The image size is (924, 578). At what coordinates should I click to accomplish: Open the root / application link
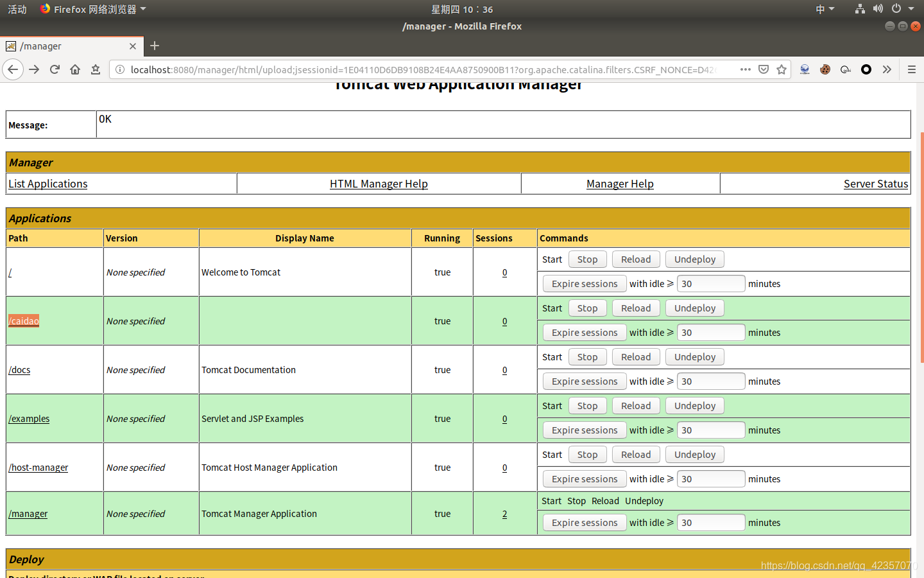[x=10, y=272]
